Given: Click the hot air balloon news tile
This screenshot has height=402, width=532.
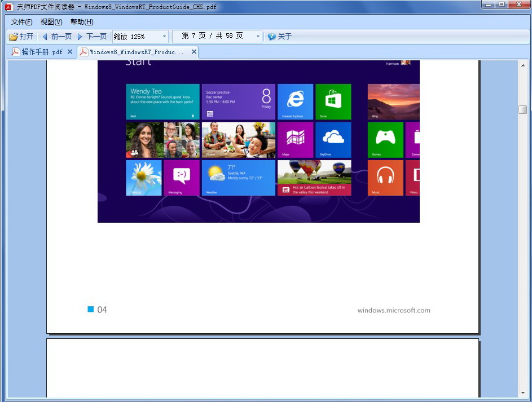Looking at the screenshot, I should 314,178.
